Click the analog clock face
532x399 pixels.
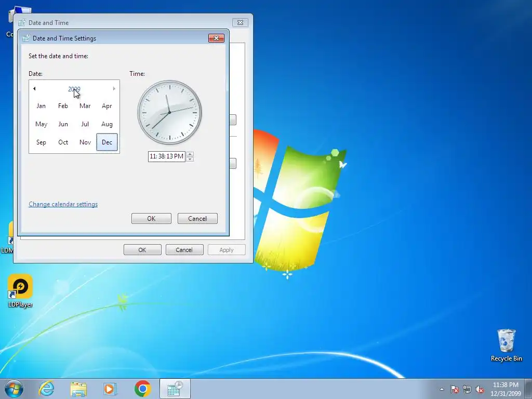click(170, 112)
